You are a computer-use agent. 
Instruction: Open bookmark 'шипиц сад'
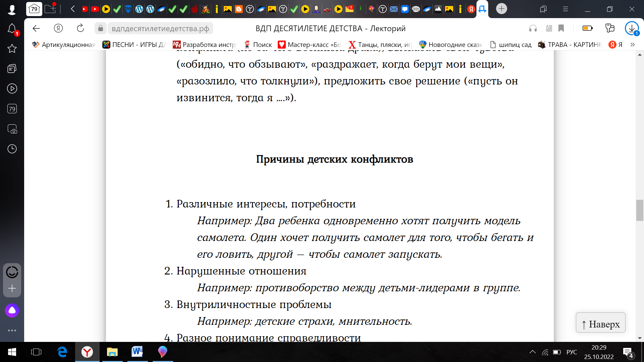pos(511,45)
